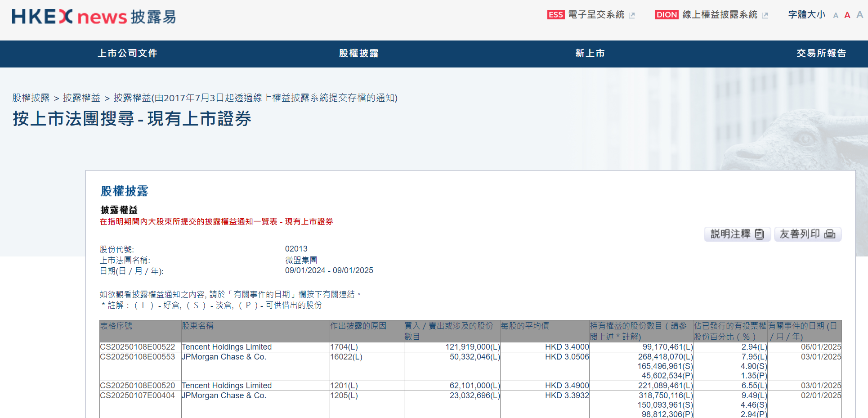Click the 友善列印 print button
The width and height of the screenshot is (868, 418).
[807, 234]
